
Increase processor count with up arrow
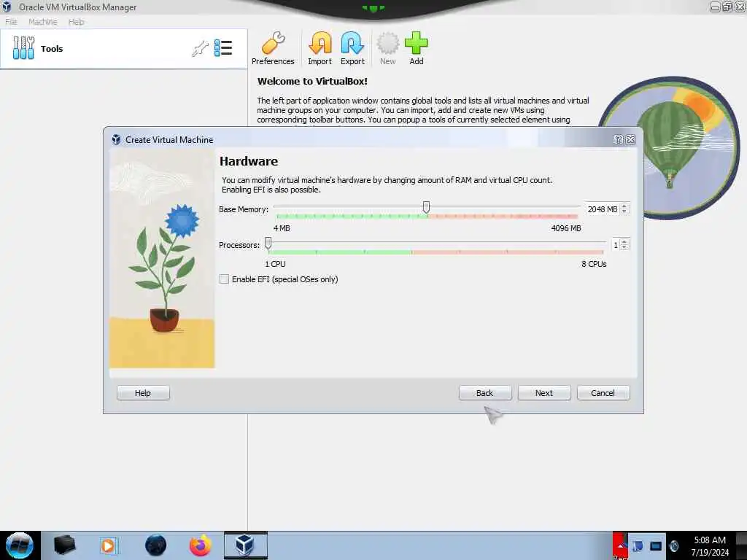[x=624, y=242]
